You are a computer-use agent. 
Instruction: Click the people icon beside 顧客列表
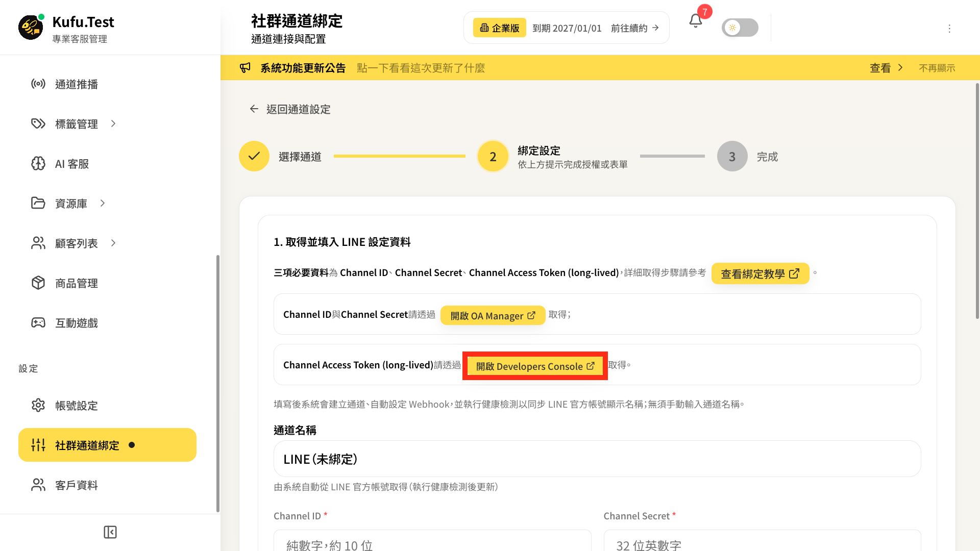38,243
